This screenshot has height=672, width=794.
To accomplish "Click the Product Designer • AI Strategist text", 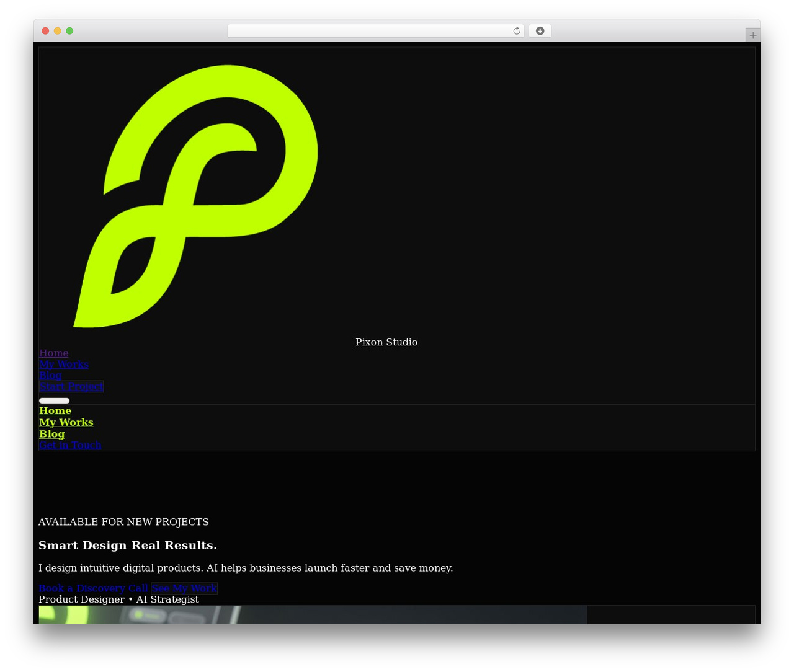I will (118, 599).
